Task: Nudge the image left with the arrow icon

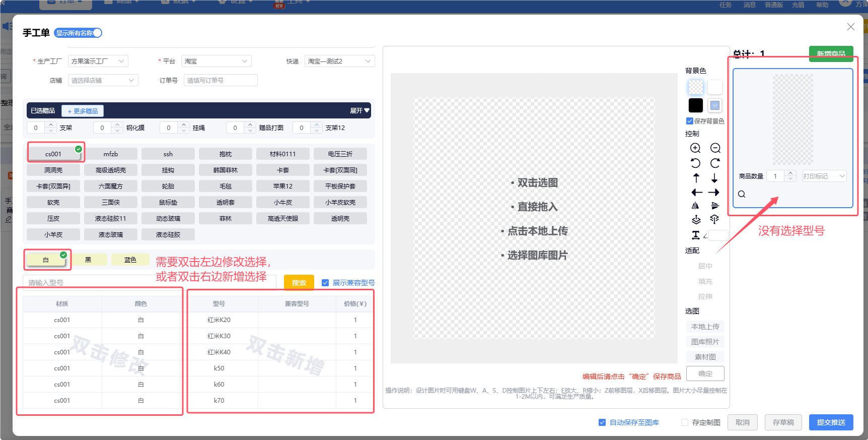Action: [697, 192]
